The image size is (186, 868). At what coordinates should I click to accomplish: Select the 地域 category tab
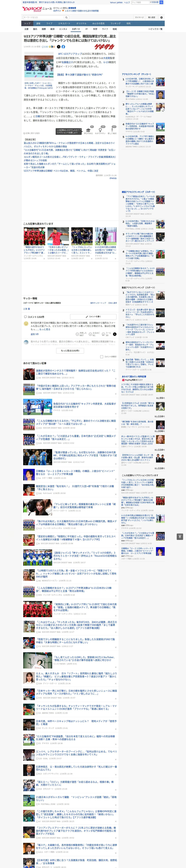pos(114,29)
